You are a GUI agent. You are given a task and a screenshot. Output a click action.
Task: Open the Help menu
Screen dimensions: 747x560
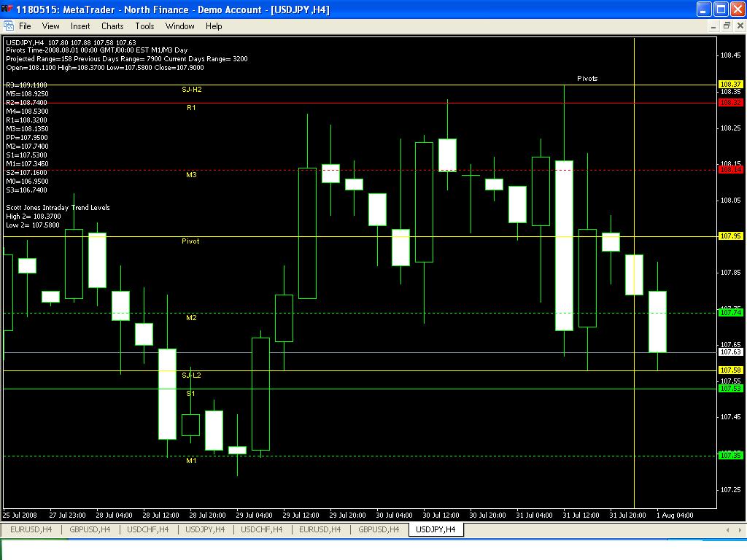[x=214, y=26]
